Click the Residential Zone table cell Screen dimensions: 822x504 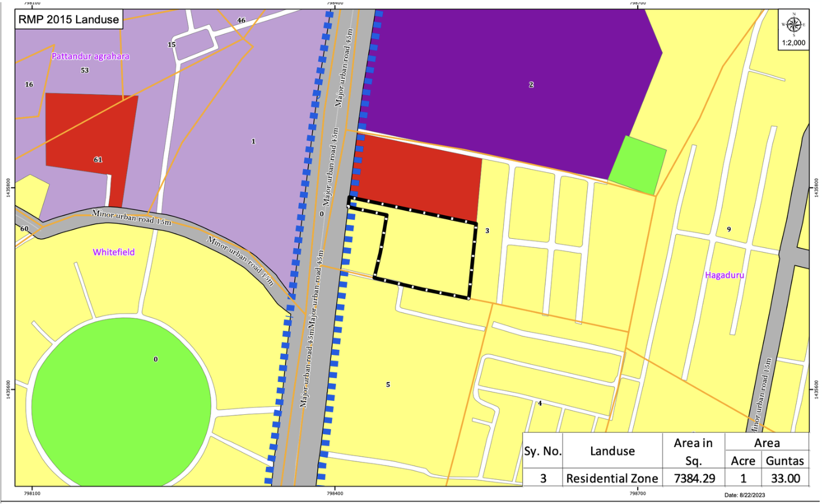coord(612,478)
